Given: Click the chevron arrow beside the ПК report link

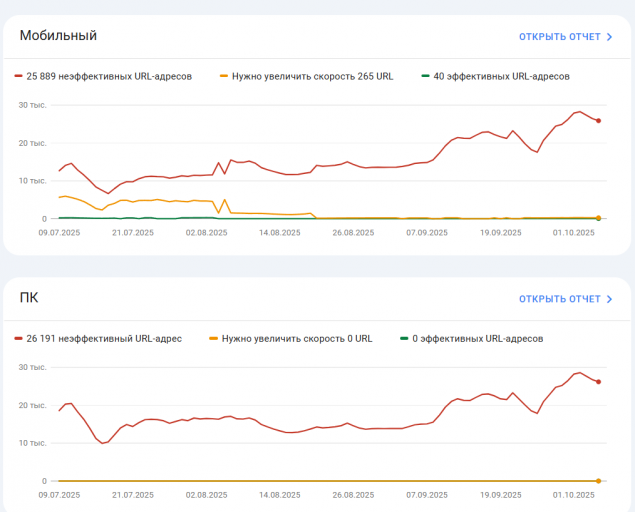Looking at the screenshot, I should pyautogui.click(x=609, y=299).
